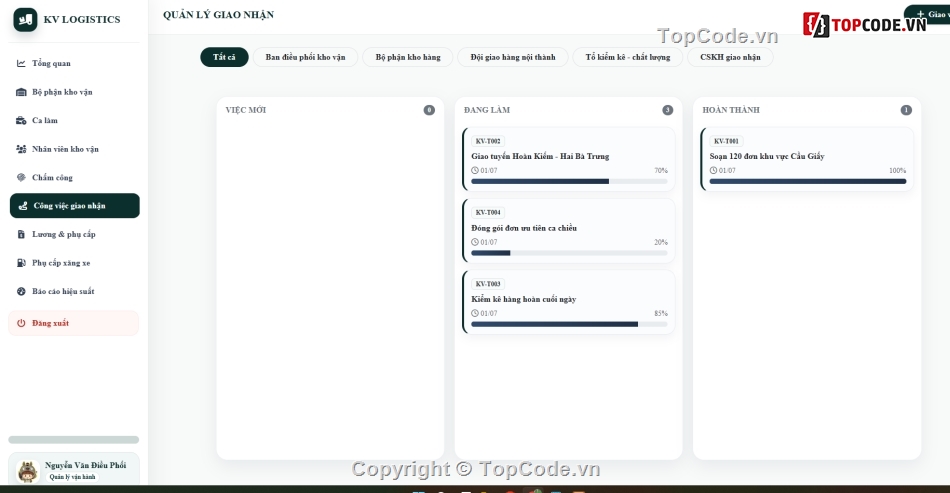Filter by Ban điều phối kho vận
Image resolution: width=950 pixels, height=493 pixels.
(x=305, y=57)
